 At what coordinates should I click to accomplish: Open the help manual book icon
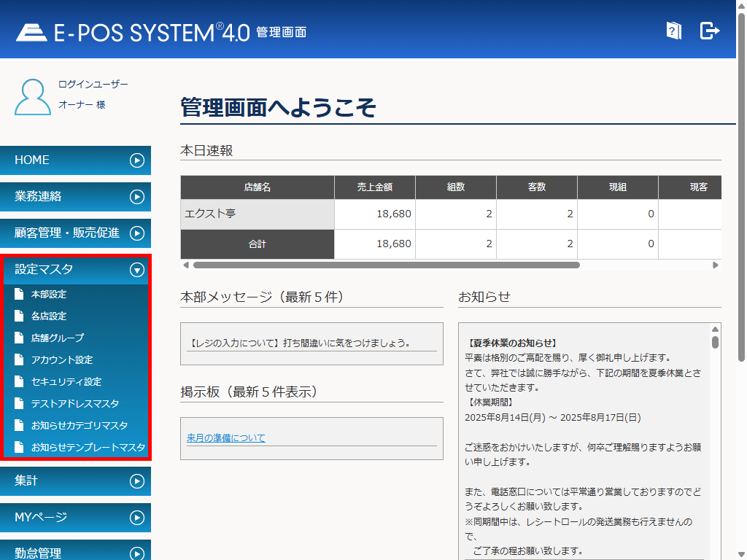(x=673, y=31)
